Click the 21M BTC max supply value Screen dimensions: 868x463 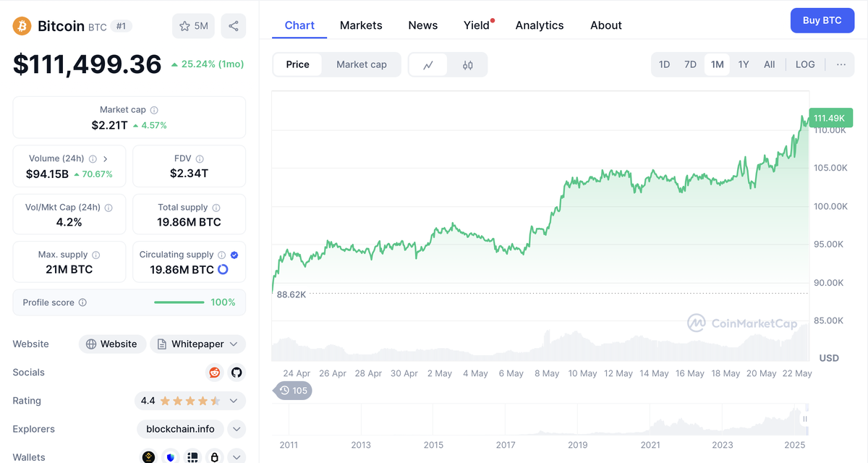pyautogui.click(x=69, y=269)
